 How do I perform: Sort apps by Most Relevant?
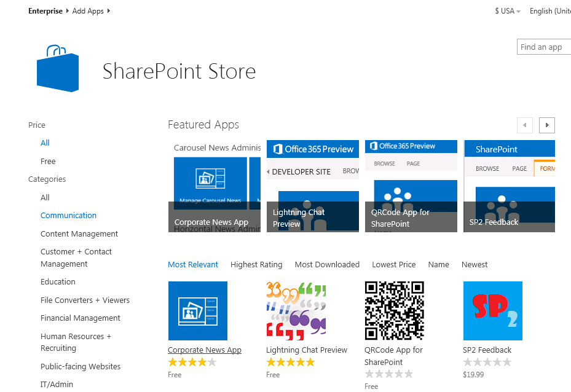click(193, 265)
